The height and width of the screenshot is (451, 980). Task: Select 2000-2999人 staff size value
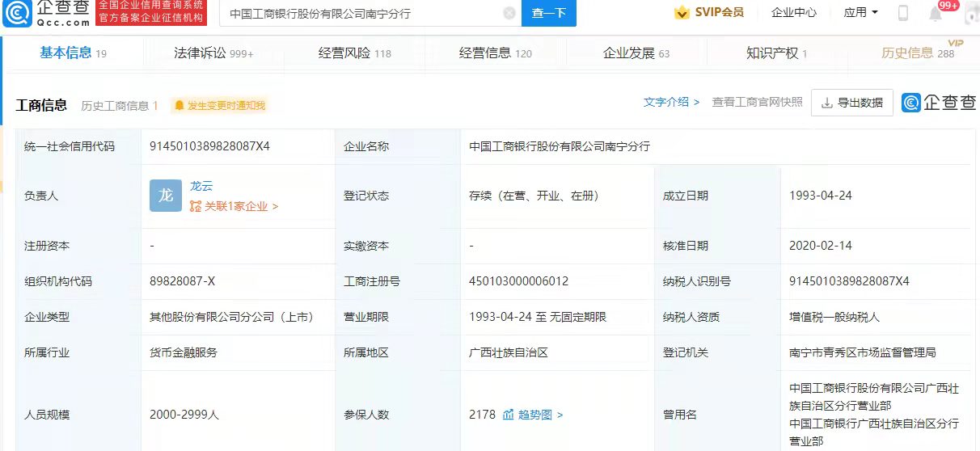coord(184,415)
